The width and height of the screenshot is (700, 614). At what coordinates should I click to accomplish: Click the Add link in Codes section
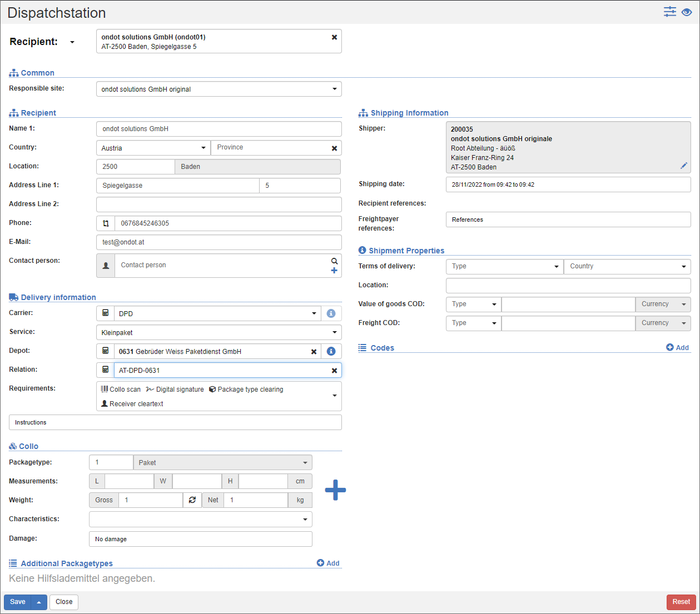pos(678,348)
